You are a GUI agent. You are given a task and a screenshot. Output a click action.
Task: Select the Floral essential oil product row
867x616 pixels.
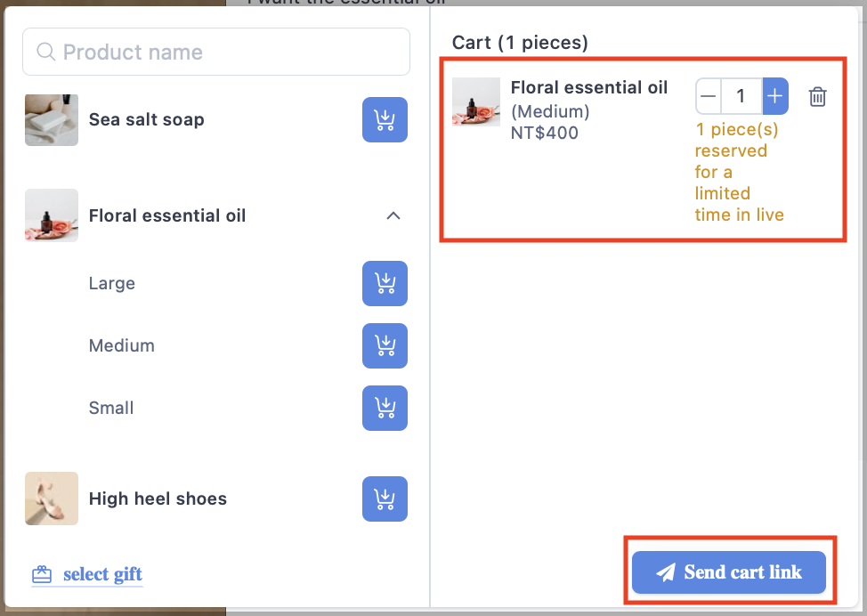click(216, 215)
